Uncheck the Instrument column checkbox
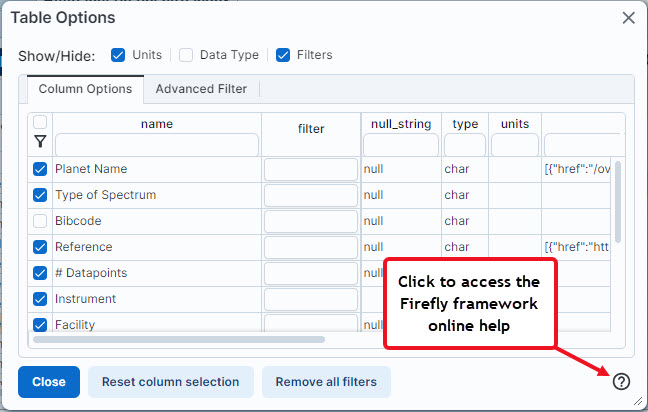The image size is (648, 412). (x=40, y=299)
